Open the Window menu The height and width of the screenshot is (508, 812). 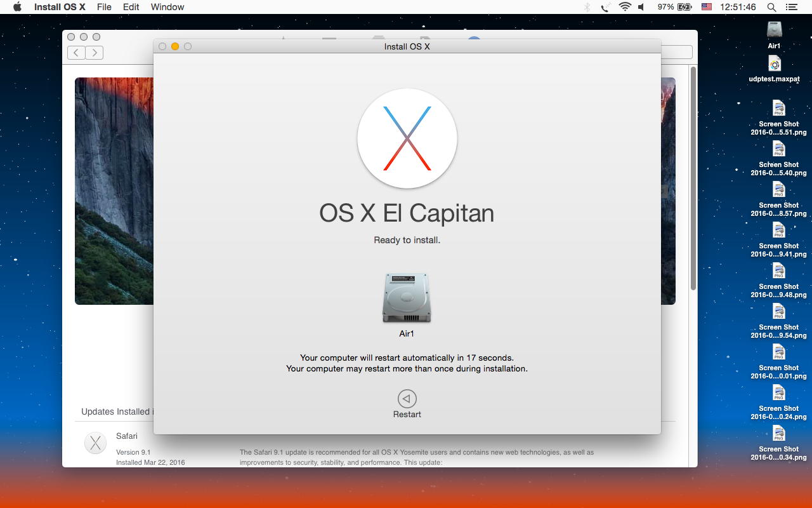[x=167, y=7]
